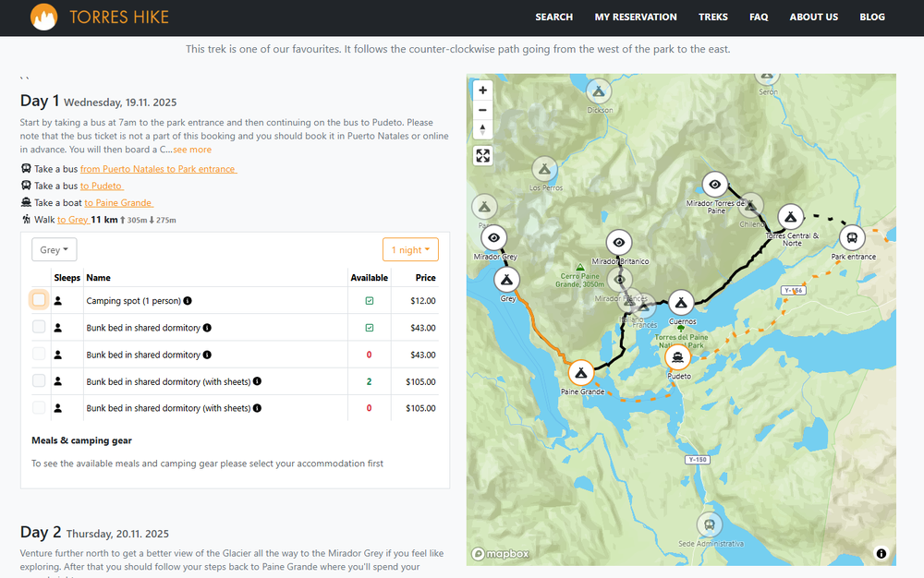Screen dimensions: 924x578
Task: Open 'from Puerto Natales to Park entrance' link
Action: pos(158,169)
